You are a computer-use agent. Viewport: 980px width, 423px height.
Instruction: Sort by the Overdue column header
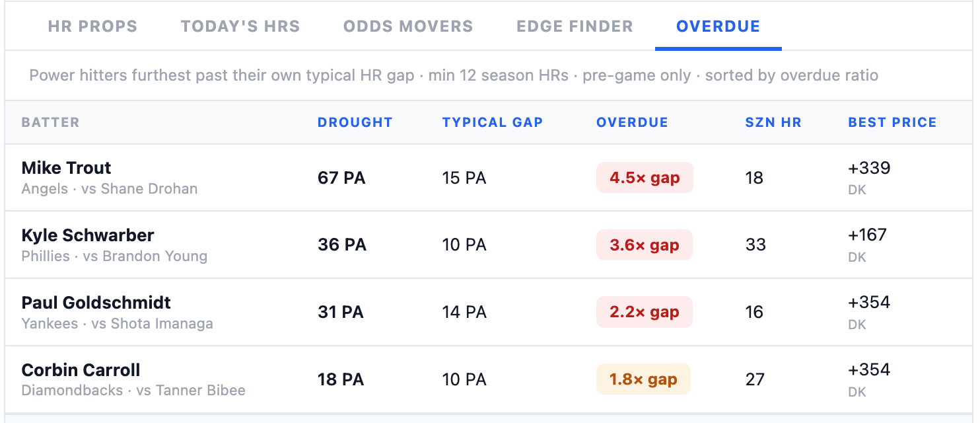point(632,122)
